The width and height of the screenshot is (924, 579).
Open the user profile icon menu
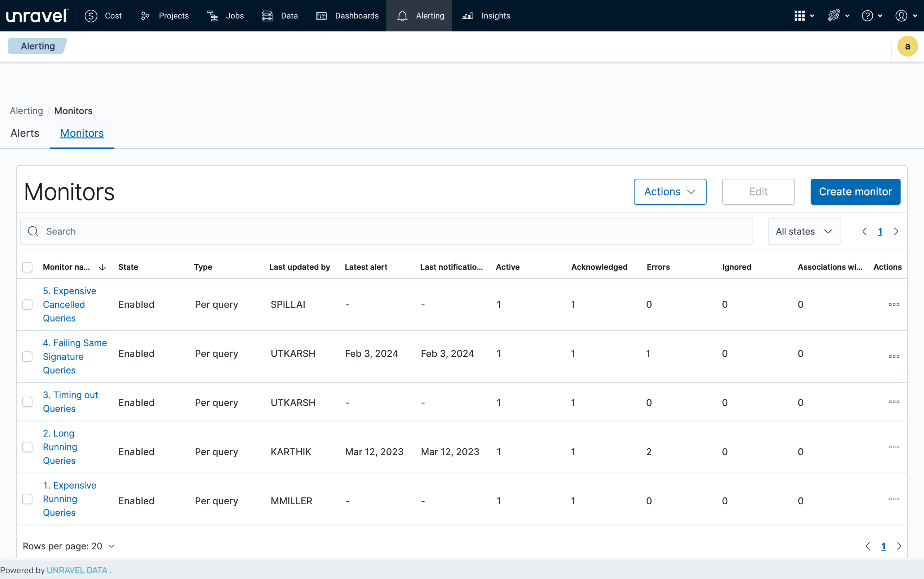[901, 16]
